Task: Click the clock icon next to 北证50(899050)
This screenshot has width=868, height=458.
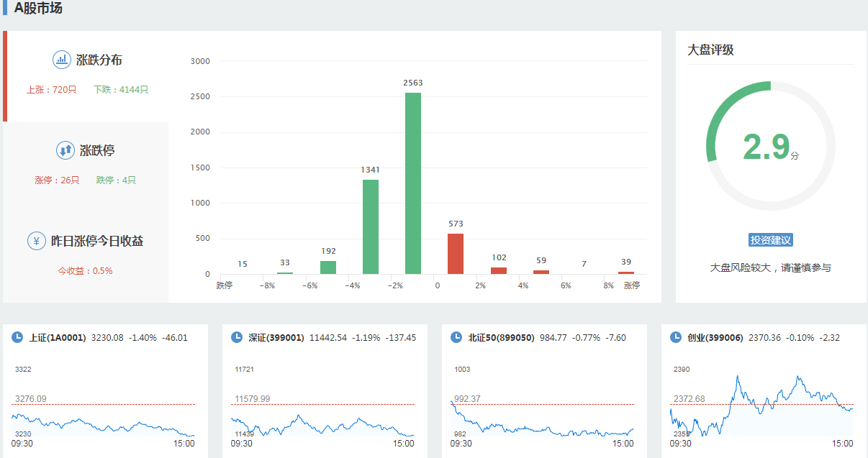Action: (x=456, y=337)
